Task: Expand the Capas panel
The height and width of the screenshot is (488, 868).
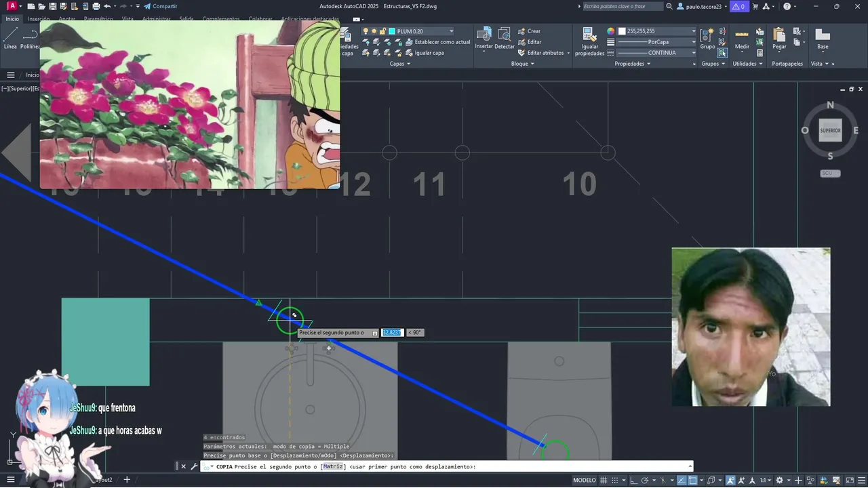Action: [x=399, y=64]
